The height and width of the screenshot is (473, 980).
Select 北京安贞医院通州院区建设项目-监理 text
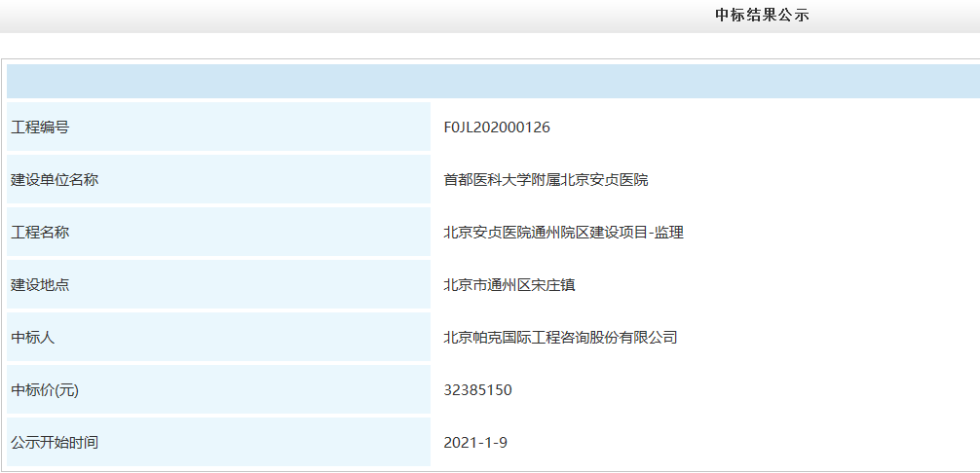pyautogui.click(x=563, y=233)
